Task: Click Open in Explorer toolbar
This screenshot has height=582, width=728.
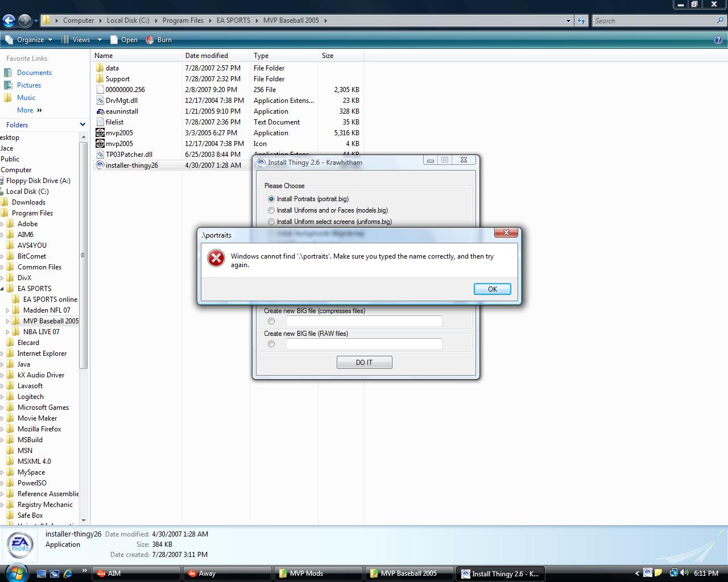Action: click(123, 40)
